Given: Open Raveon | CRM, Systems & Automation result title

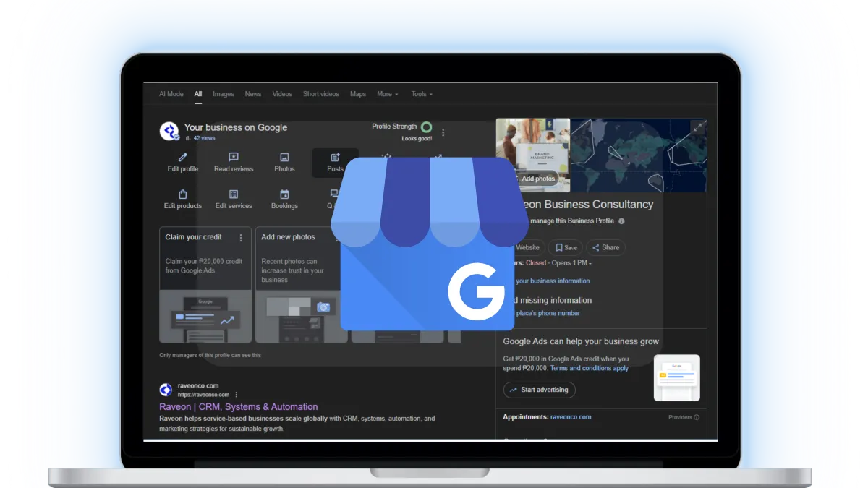Looking at the screenshot, I should tap(239, 407).
